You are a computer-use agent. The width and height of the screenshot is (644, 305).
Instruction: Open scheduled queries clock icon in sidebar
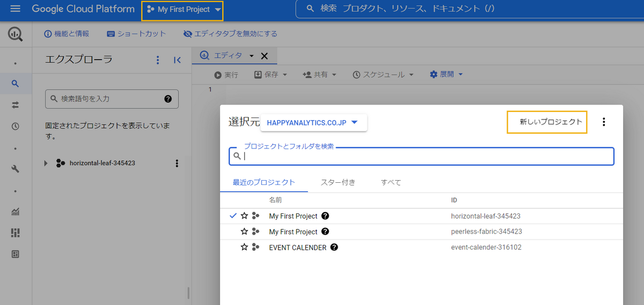(x=16, y=127)
